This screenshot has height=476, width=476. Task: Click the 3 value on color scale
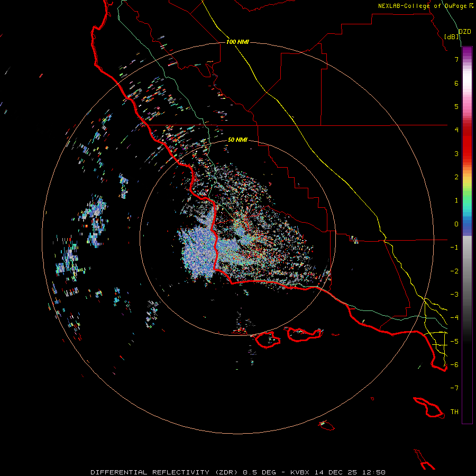(456, 153)
